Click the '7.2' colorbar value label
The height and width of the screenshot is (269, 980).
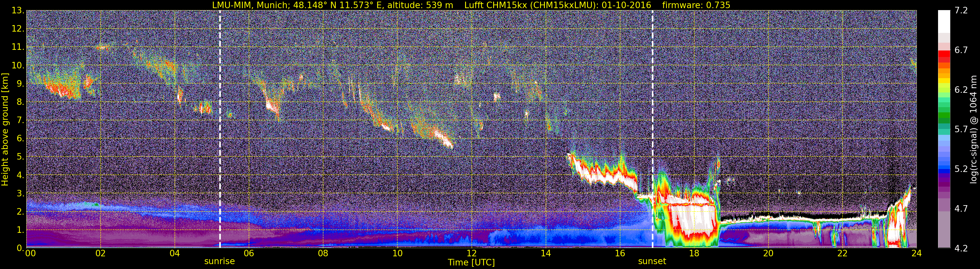(x=961, y=10)
